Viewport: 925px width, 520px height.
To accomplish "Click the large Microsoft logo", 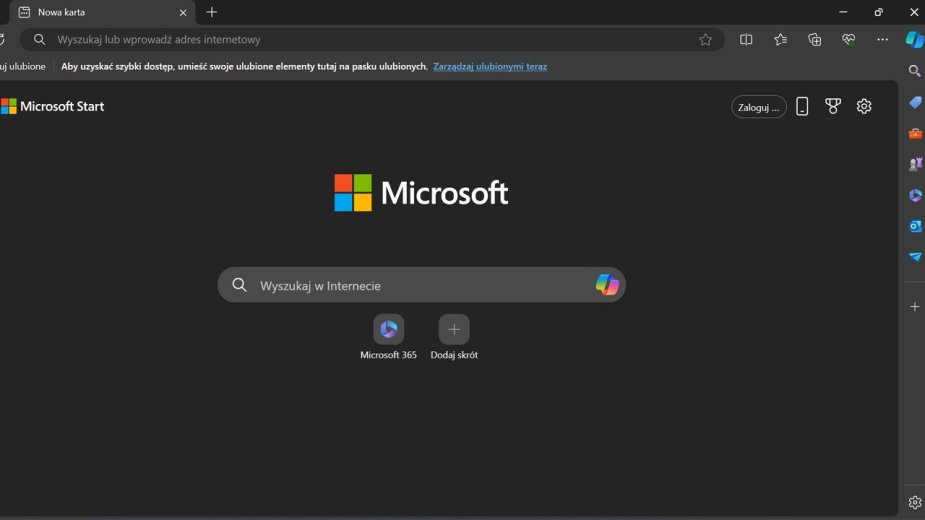I will click(421, 193).
